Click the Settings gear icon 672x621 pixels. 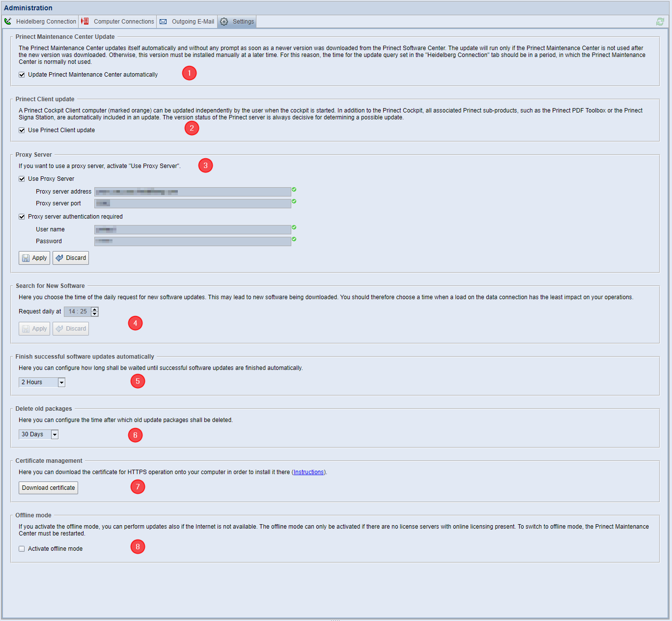[224, 22]
